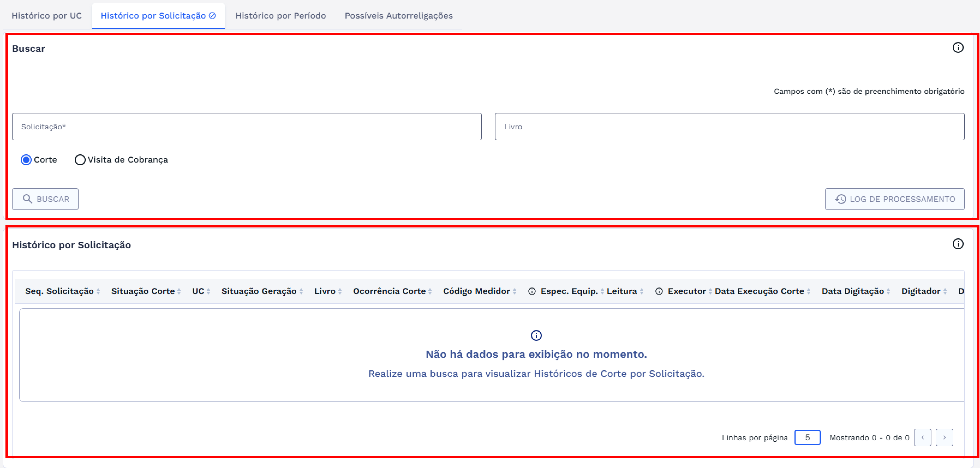The height and width of the screenshot is (468, 980).
Task: Click info icon beside Executor column
Action: (x=659, y=291)
